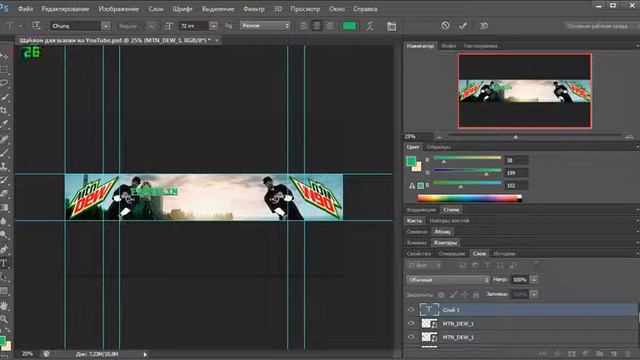Select the Crop tool
640x360 pixels.
coord(4,110)
